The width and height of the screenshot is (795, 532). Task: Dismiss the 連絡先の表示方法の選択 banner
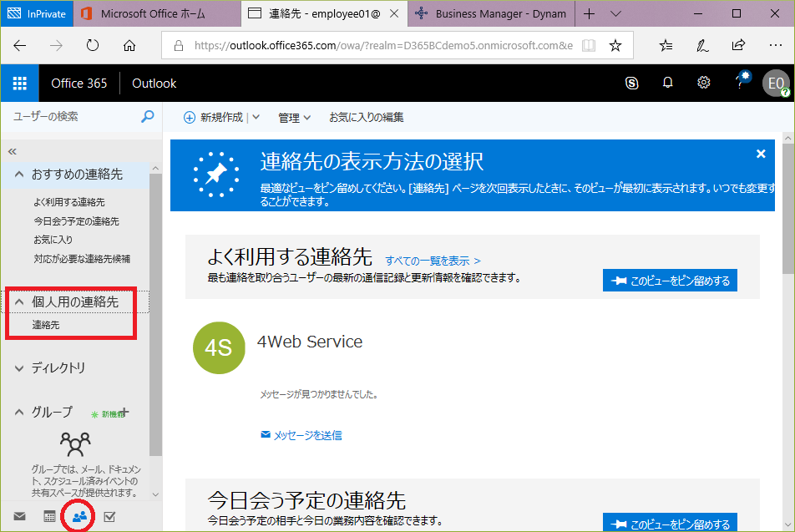tap(761, 154)
